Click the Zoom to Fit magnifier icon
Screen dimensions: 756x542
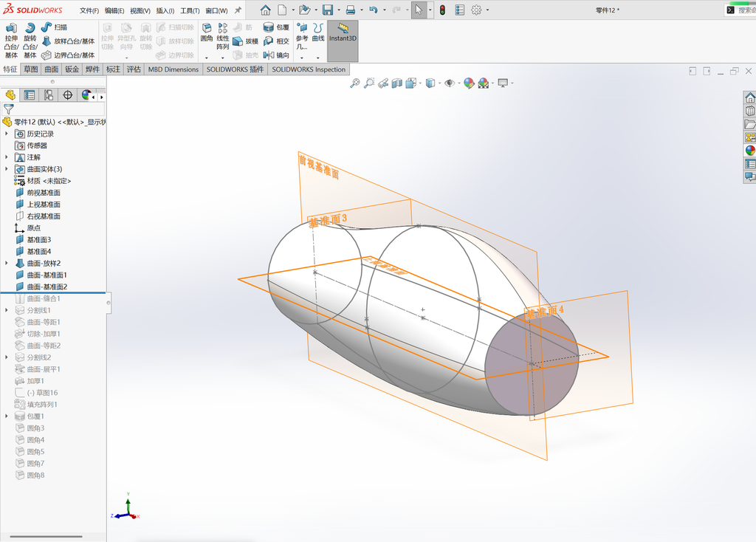(x=355, y=83)
